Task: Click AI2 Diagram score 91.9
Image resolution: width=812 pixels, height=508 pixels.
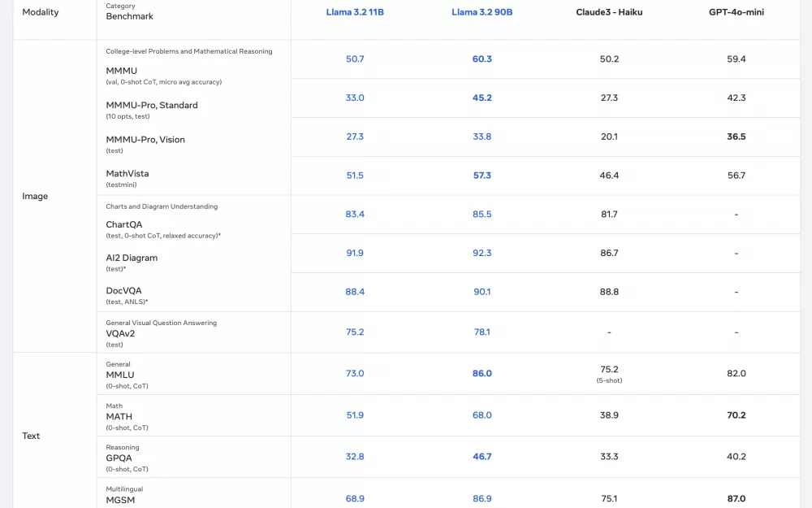Action: (x=355, y=253)
